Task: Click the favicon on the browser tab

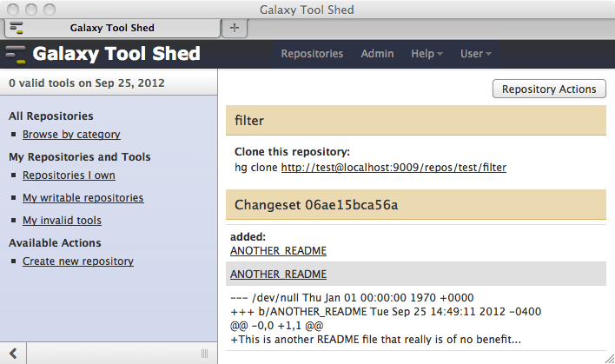Action: click(x=16, y=28)
